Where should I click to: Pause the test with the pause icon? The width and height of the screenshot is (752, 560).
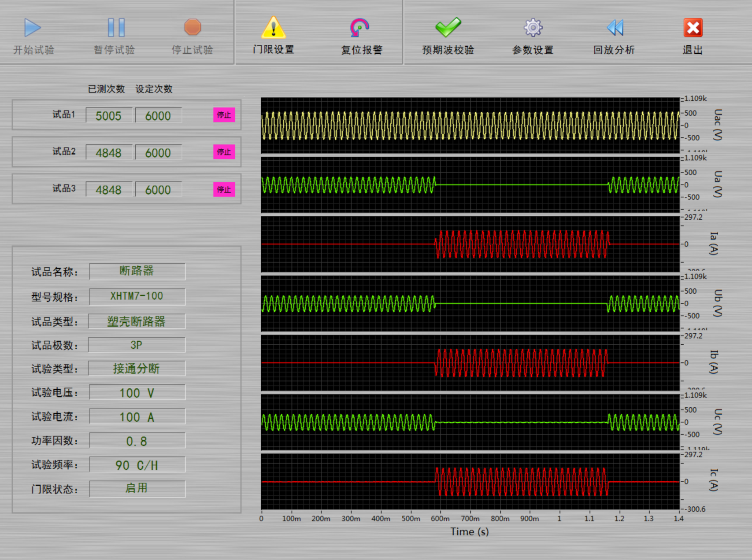tap(116, 28)
